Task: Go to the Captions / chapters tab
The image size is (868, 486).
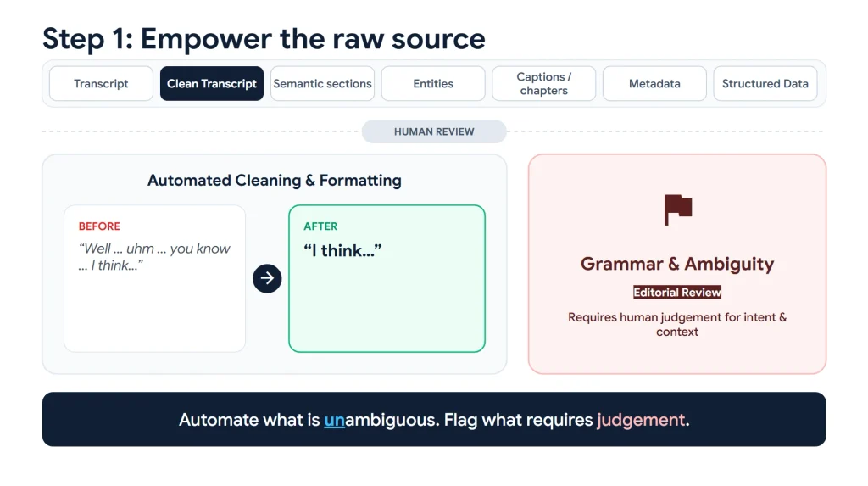Action: pyautogui.click(x=543, y=84)
